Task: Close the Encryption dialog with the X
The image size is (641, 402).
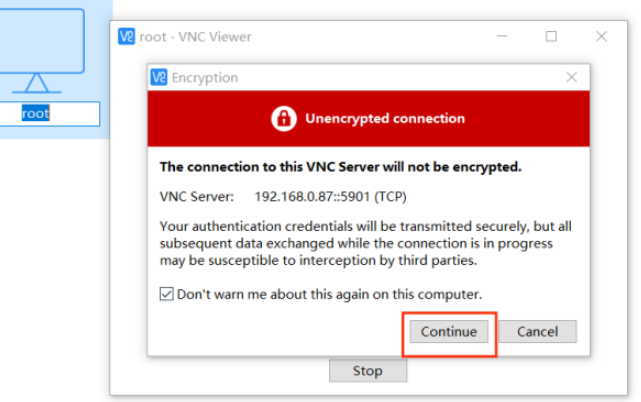Action: (x=572, y=77)
